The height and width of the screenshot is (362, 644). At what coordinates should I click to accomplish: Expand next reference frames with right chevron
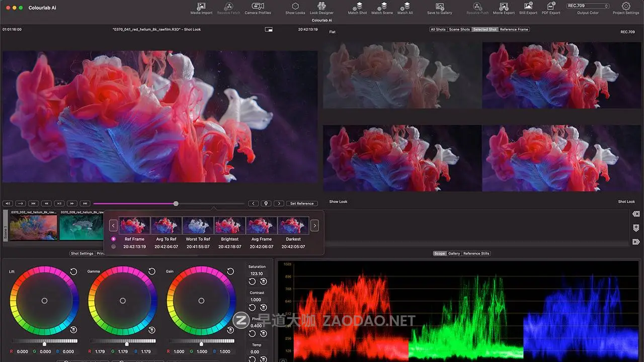pos(314,226)
